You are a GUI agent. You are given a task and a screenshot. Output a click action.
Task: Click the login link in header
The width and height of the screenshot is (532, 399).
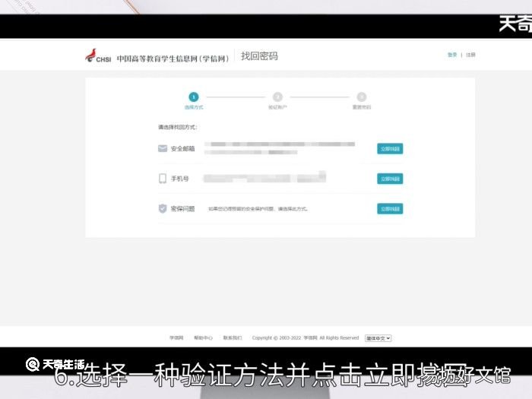(452, 55)
